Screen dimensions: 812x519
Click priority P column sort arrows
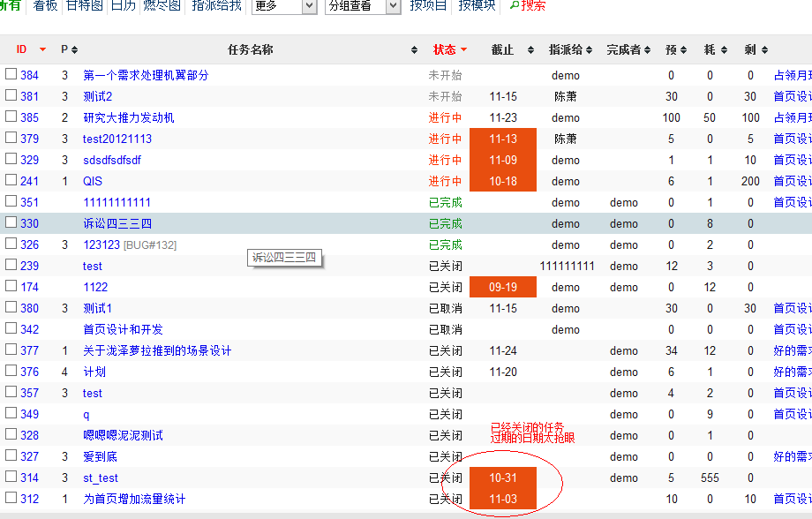[x=74, y=50]
